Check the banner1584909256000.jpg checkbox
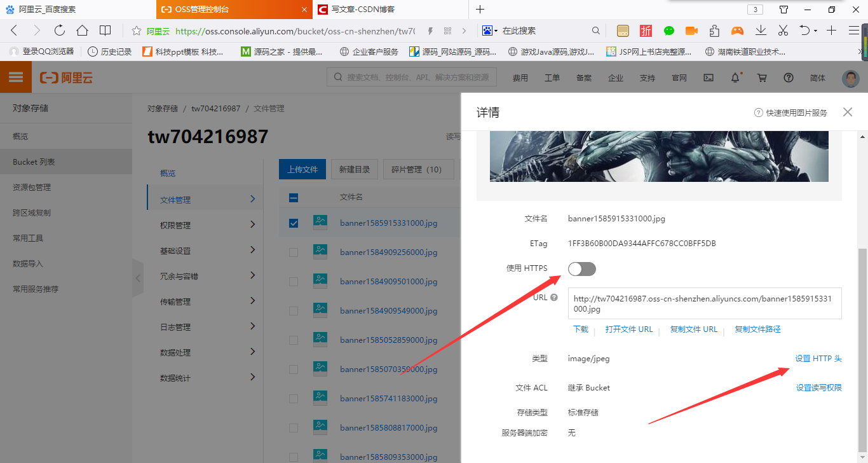This screenshot has height=463, width=868. pos(294,252)
